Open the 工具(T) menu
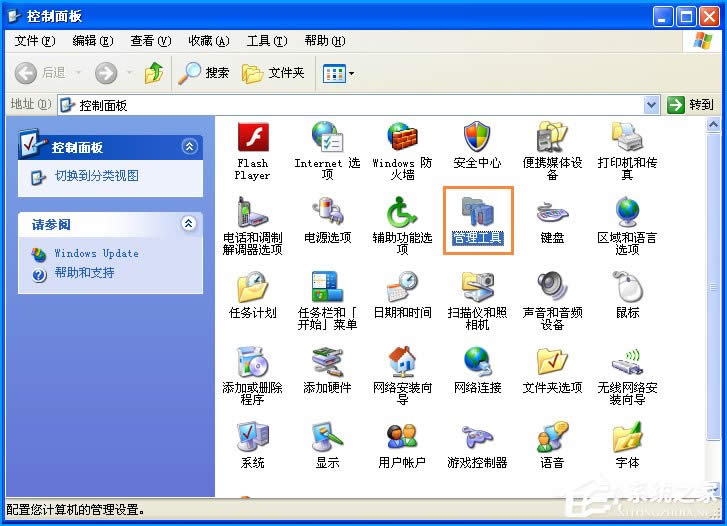 click(x=266, y=41)
